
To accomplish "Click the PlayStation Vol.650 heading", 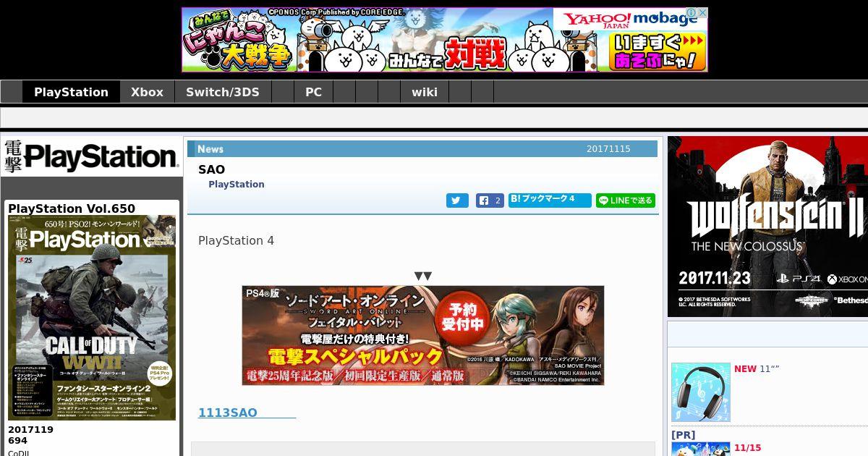I will point(72,208).
